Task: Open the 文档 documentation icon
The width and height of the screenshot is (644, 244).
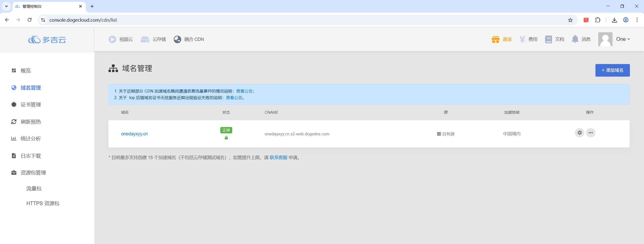Action: [x=548, y=39]
